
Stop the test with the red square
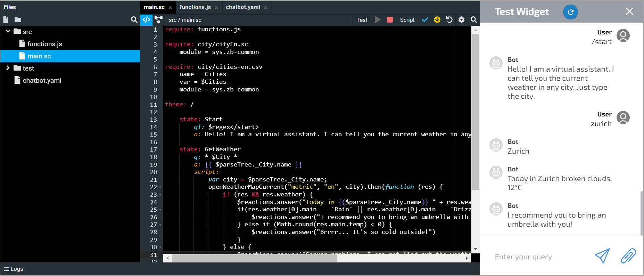[390, 20]
